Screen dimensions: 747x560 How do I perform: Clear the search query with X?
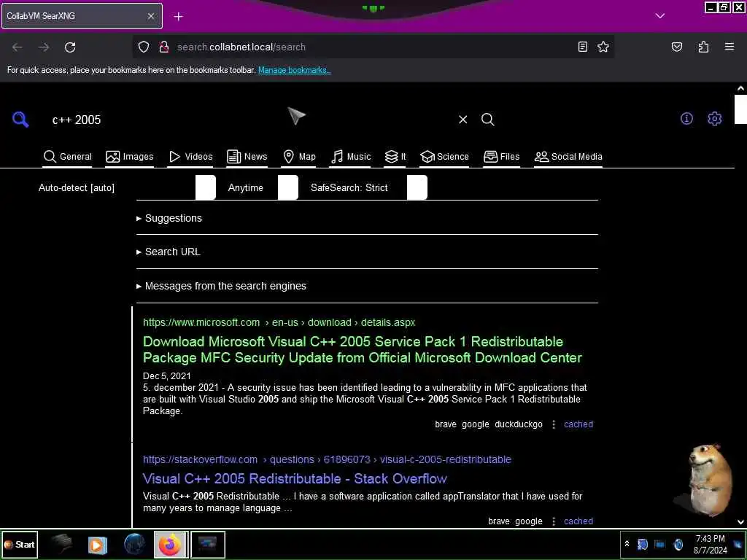(463, 120)
